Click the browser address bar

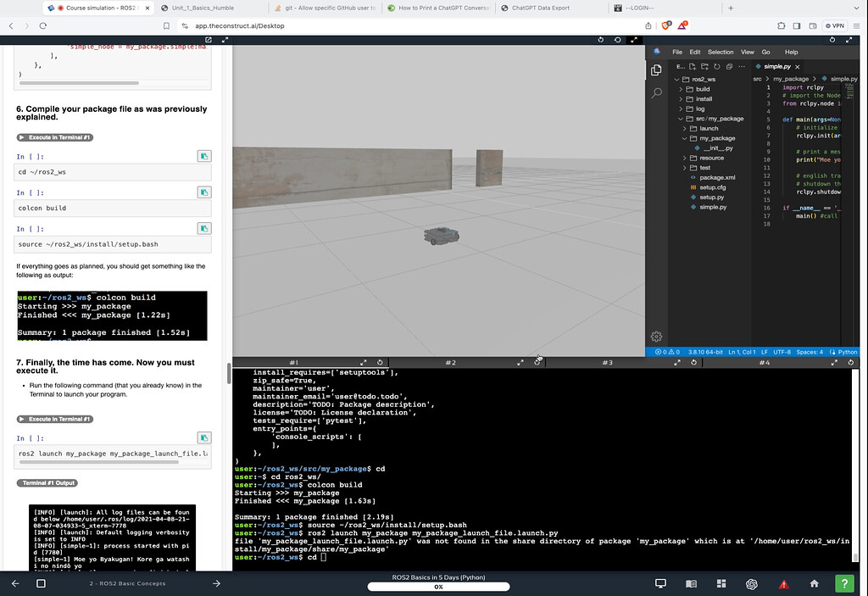409,25
